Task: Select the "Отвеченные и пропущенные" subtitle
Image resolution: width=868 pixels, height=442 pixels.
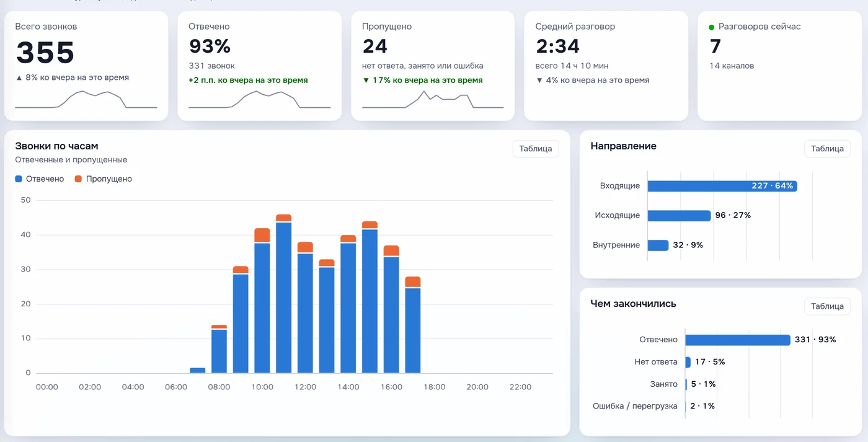Action: pyautogui.click(x=71, y=160)
